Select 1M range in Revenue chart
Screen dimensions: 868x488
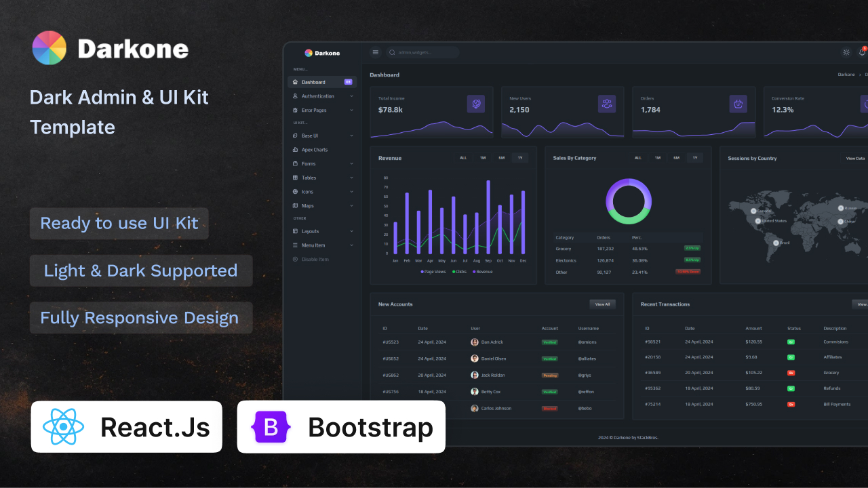pyautogui.click(x=483, y=158)
